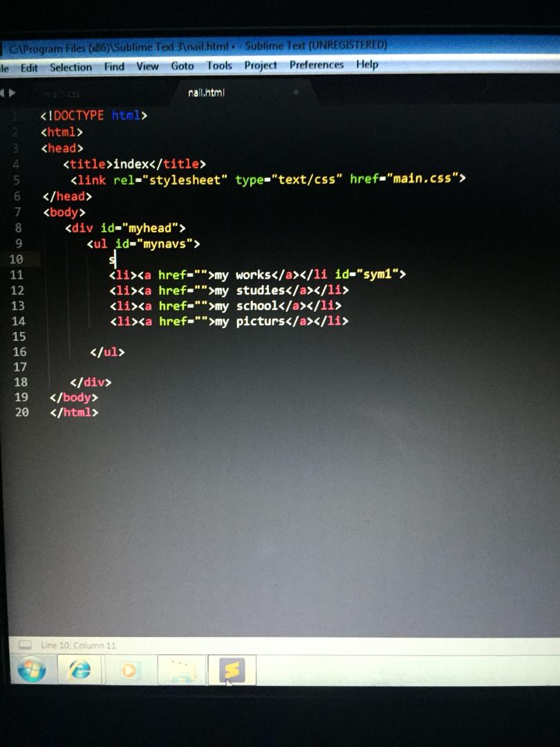Click the tab scroll right arrow
Image resolution: width=560 pixels, height=747 pixels.
click(12, 93)
